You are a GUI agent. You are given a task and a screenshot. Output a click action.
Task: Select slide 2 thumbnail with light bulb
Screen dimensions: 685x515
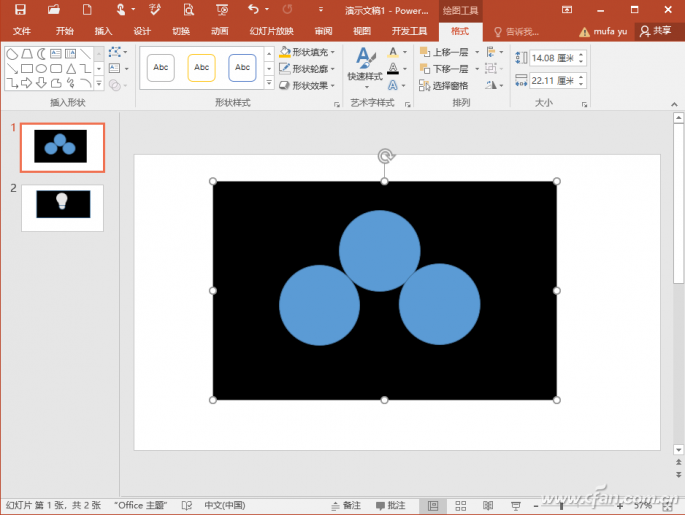tap(62, 205)
